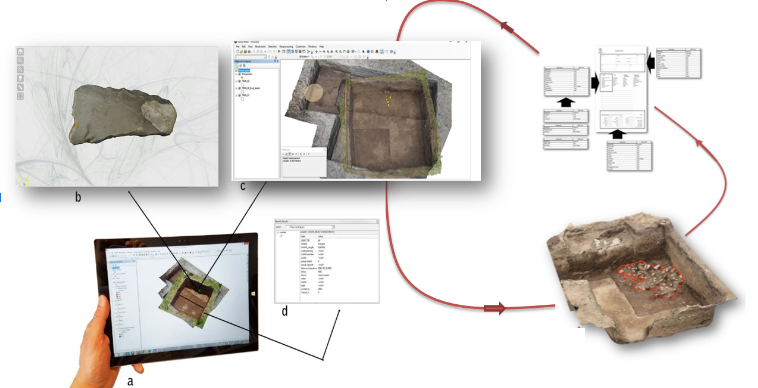Screen dimensions: 758x388
Task: Toggle the Findpoints layer checkbox
Action: point(240,74)
